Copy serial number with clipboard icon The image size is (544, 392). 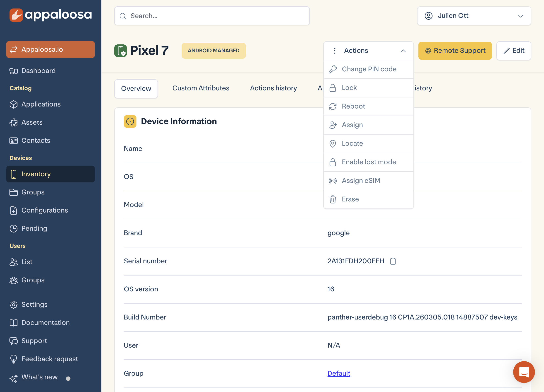[x=393, y=261]
